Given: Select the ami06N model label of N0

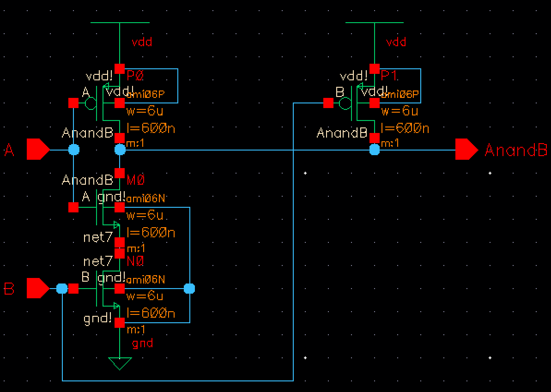Looking at the screenshot, I should [145, 280].
